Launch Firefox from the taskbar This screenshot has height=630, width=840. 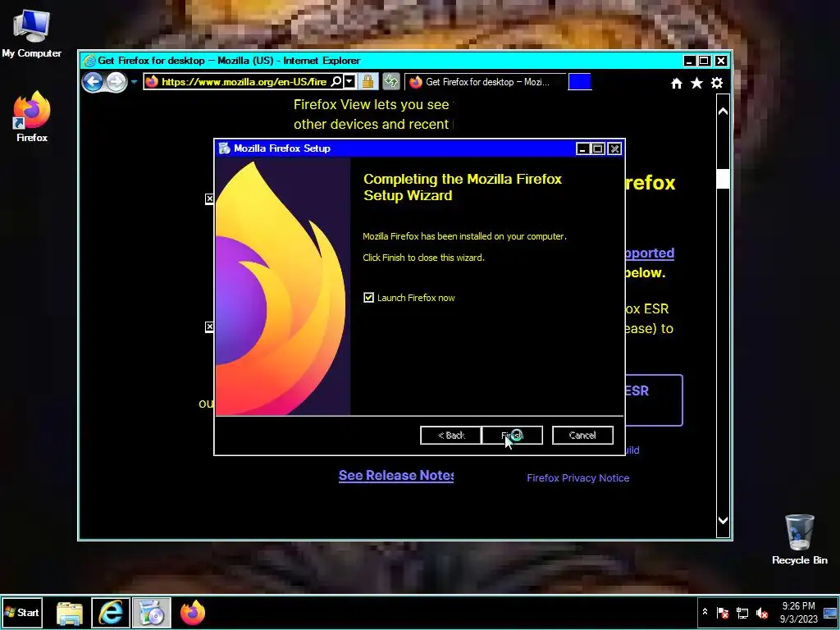193,613
